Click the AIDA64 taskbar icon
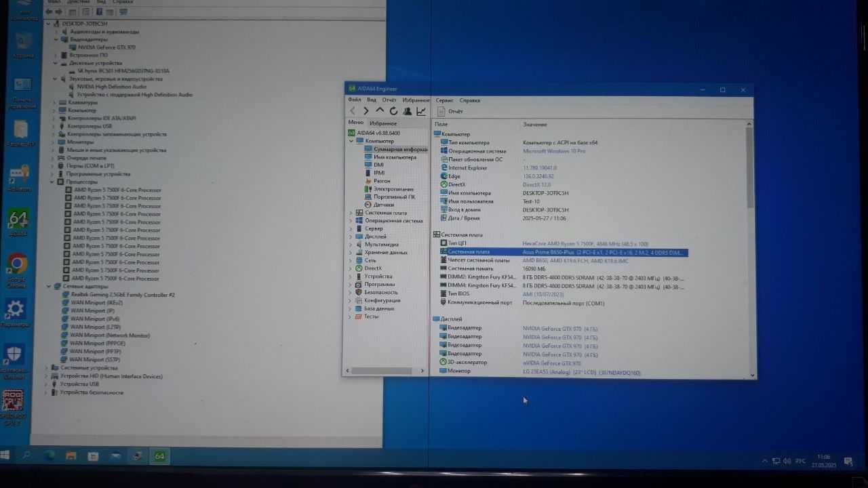 click(x=159, y=456)
